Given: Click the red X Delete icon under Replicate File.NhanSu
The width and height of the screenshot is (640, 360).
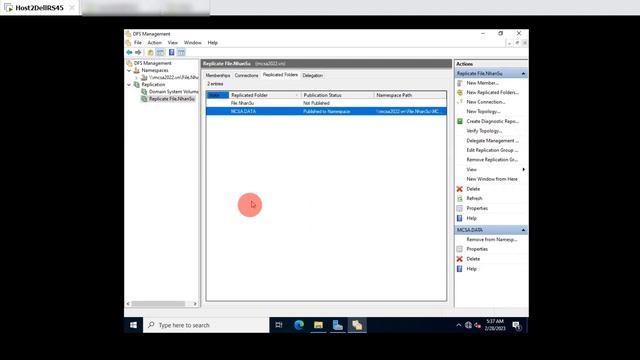Looking at the screenshot, I should 460,189.
